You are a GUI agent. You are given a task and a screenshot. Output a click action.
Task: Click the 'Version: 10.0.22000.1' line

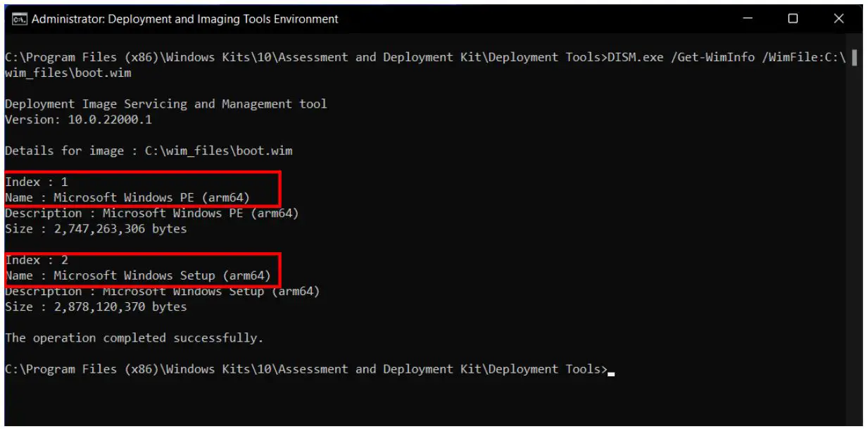click(x=78, y=120)
